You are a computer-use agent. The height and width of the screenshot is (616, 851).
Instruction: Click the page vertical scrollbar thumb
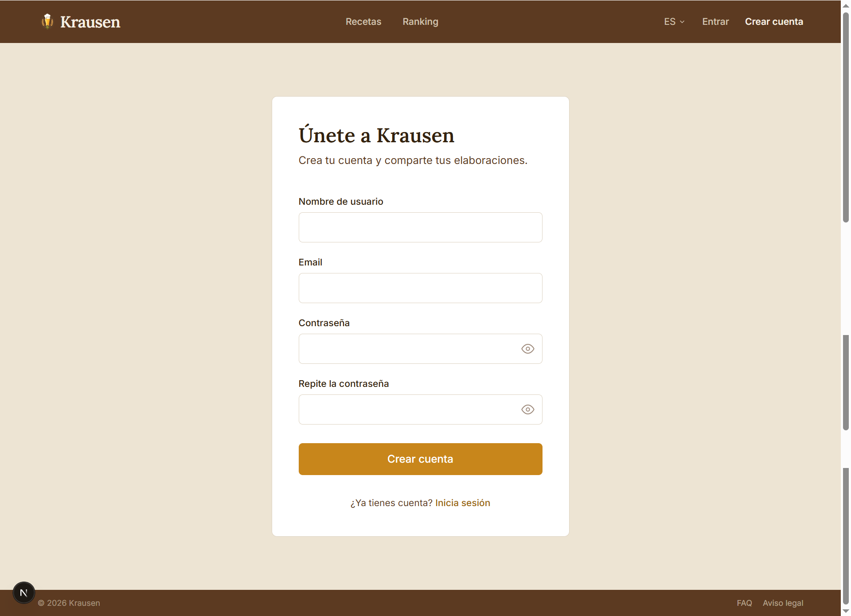pyautogui.click(x=846, y=117)
